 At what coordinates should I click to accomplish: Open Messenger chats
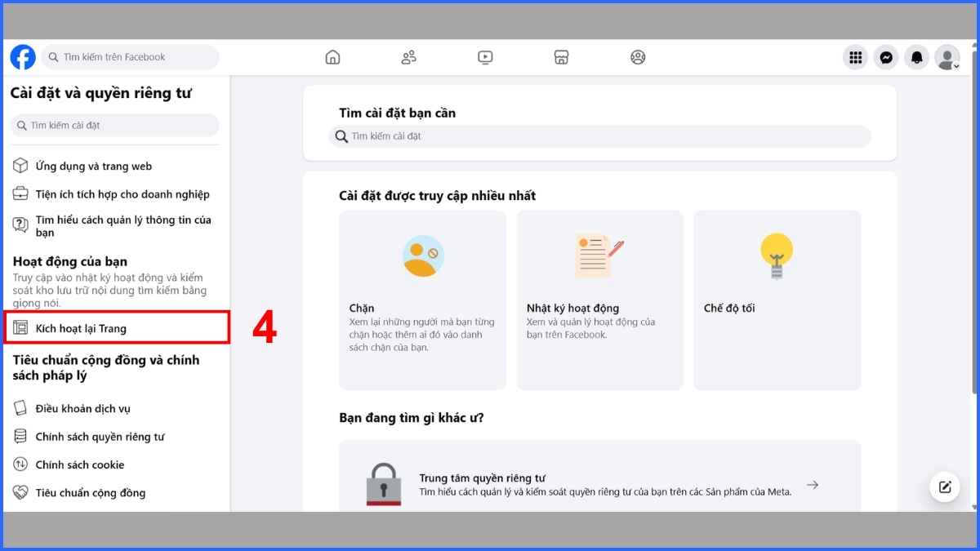tap(886, 57)
